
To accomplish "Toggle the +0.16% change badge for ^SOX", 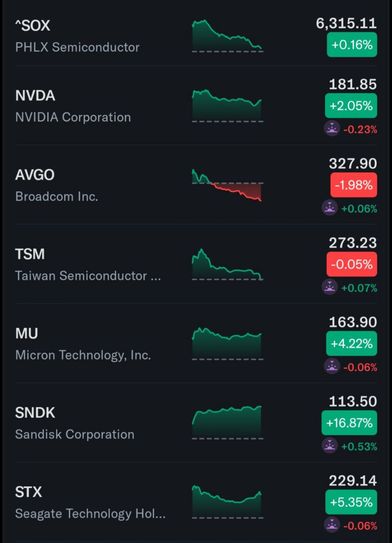I will (352, 45).
